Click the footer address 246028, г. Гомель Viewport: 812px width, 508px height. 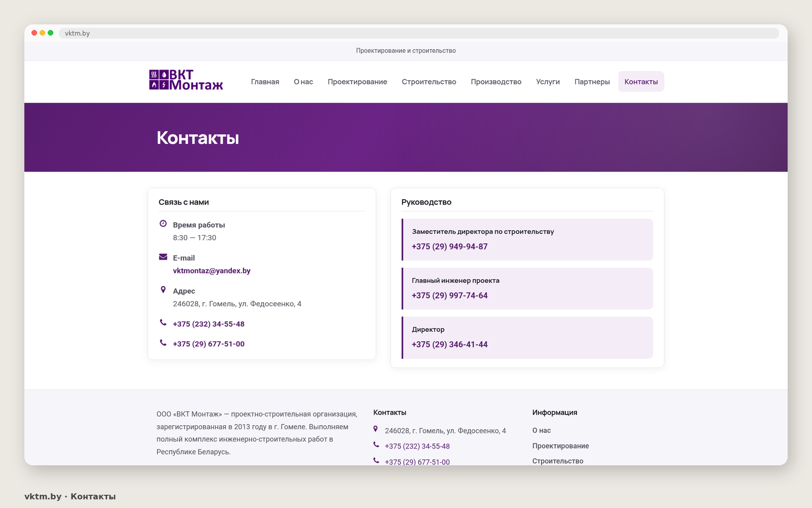point(446,431)
